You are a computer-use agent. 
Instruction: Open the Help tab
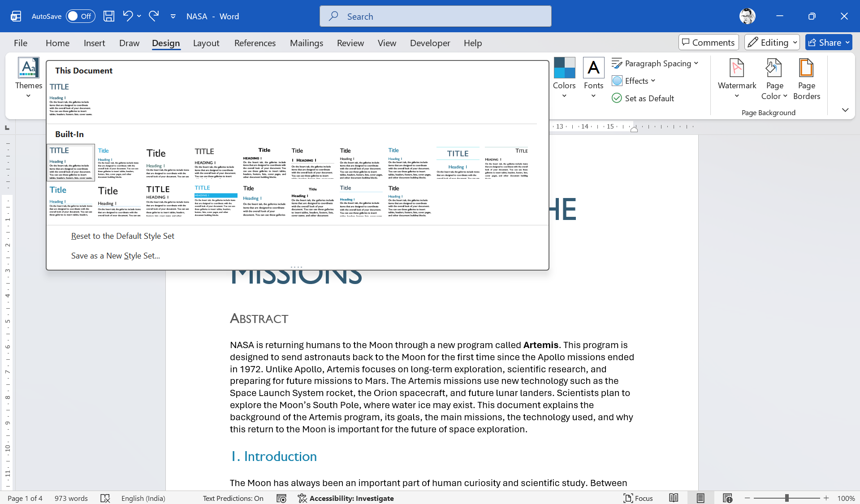[473, 43]
